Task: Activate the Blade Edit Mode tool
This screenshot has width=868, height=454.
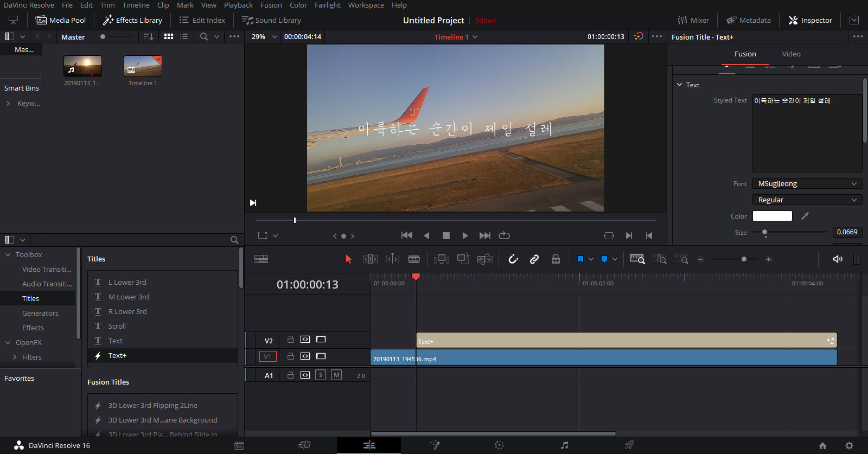Action: tap(414, 259)
